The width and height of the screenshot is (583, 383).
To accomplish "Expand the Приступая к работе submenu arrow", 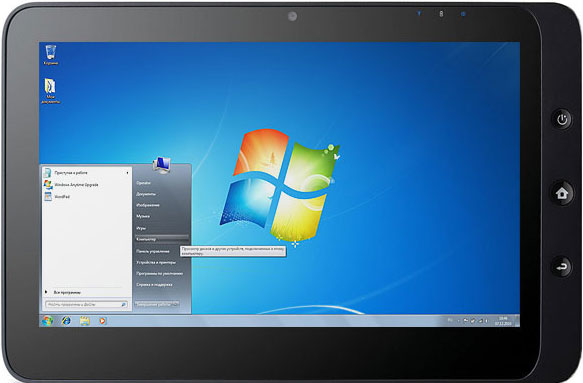I will coord(127,173).
